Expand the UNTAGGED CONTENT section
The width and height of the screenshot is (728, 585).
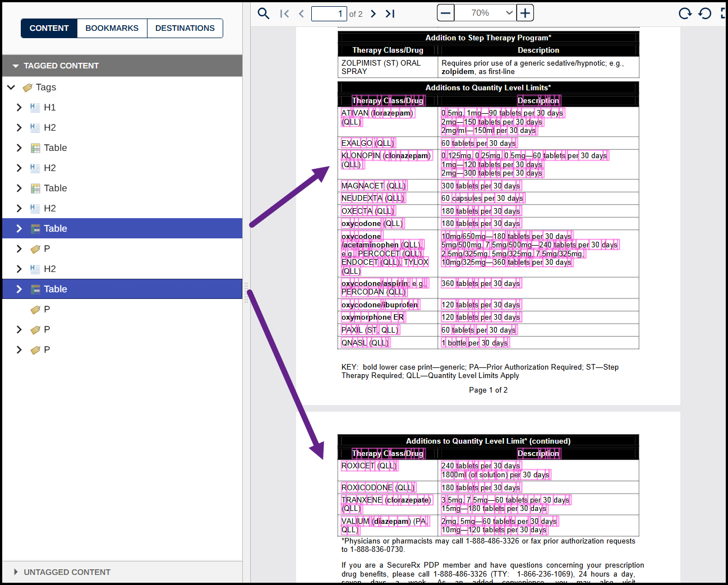(16, 572)
